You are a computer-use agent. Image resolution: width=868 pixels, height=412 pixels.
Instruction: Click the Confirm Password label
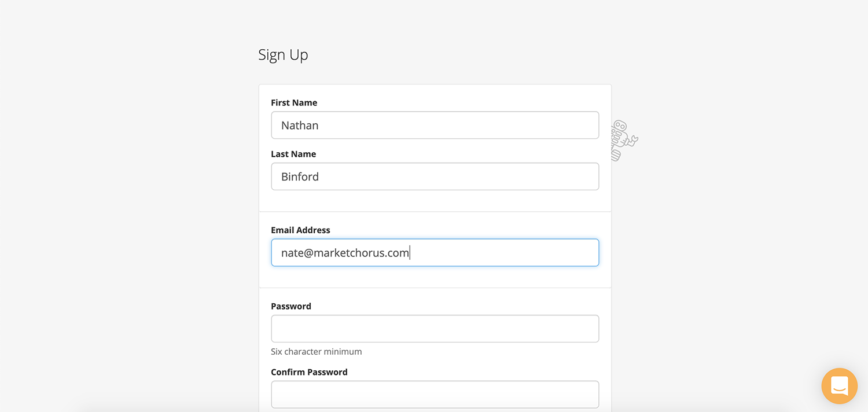tap(309, 372)
